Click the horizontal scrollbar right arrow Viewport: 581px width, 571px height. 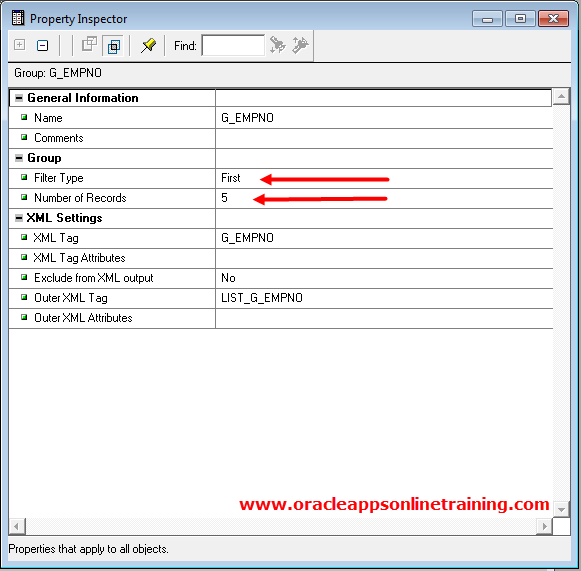click(544, 526)
